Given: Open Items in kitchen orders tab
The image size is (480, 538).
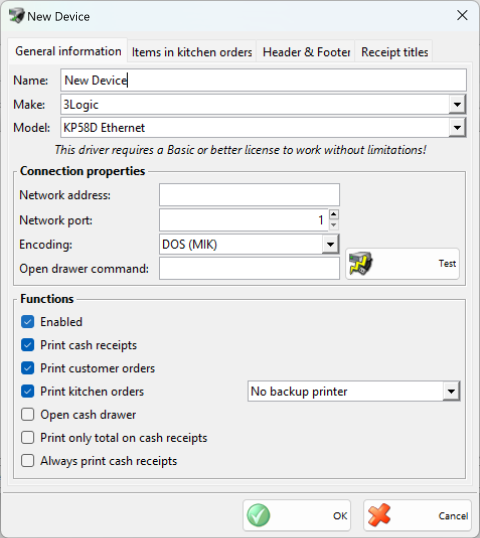Looking at the screenshot, I should [192, 52].
